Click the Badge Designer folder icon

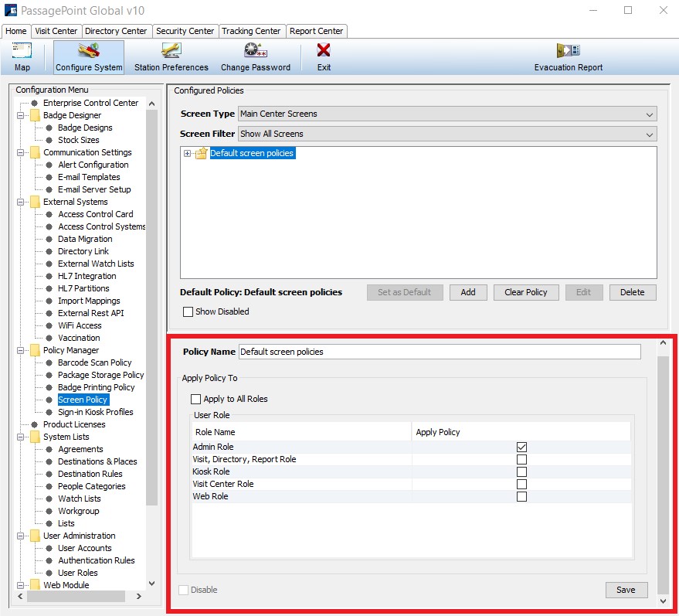coord(35,115)
